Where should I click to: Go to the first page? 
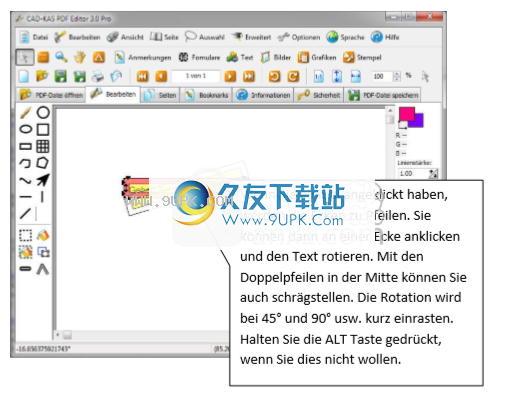point(142,77)
